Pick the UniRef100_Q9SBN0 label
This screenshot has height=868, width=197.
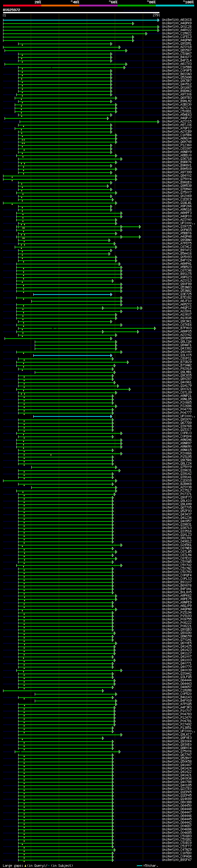click(x=177, y=240)
